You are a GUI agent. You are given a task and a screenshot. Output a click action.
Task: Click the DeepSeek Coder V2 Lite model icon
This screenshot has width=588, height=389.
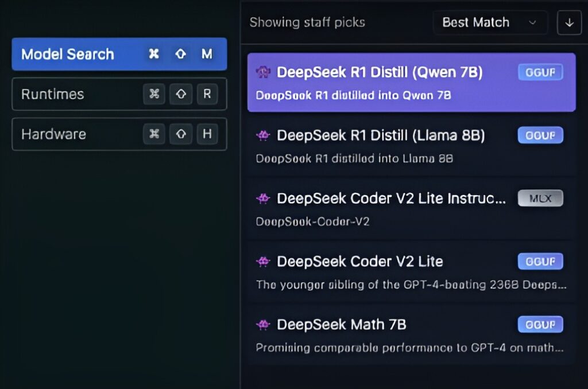263,262
